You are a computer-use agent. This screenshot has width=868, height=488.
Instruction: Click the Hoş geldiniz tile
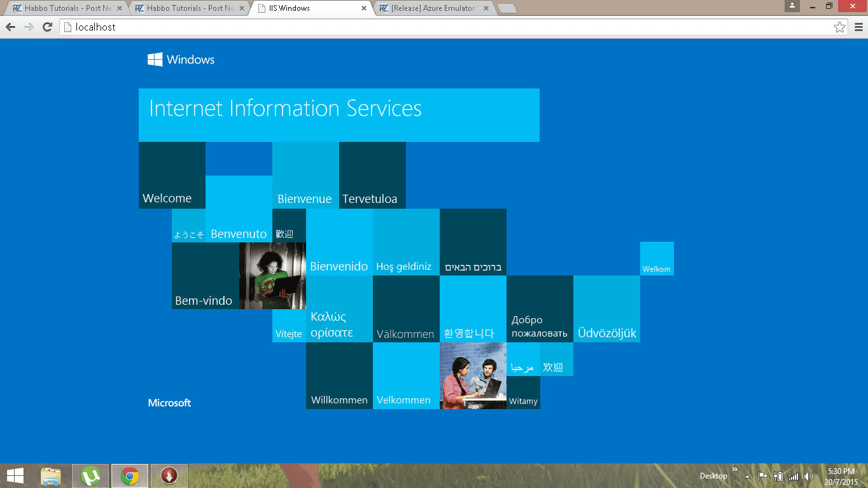tap(406, 242)
